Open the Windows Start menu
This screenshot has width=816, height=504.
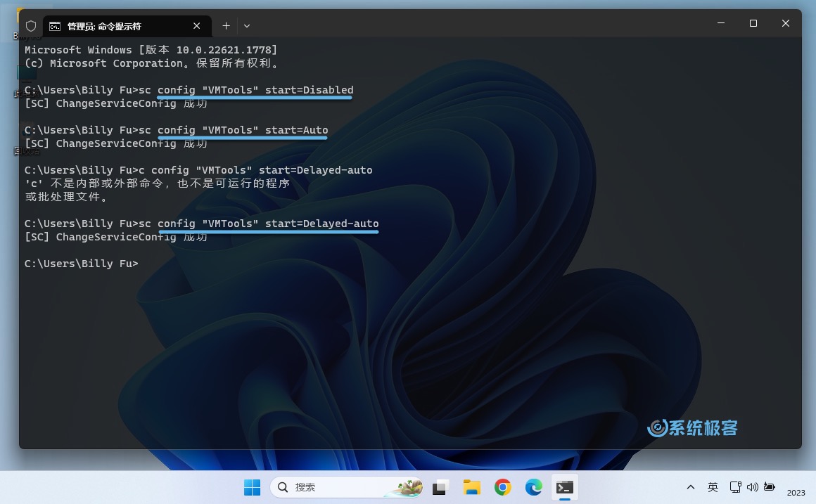click(253, 487)
